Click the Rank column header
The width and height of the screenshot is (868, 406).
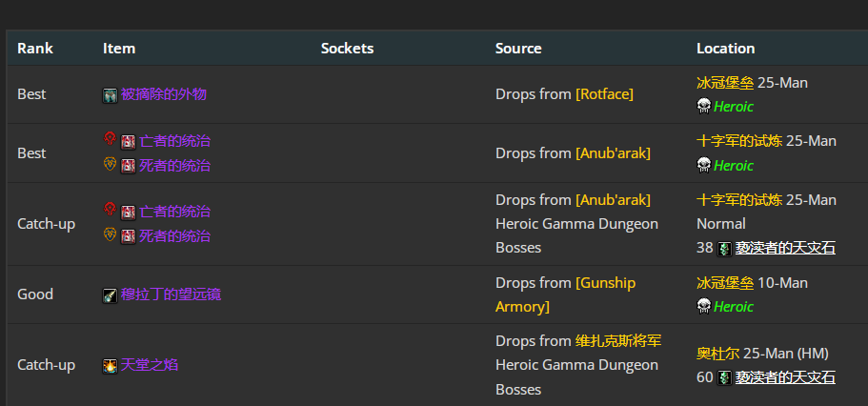point(35,49)
